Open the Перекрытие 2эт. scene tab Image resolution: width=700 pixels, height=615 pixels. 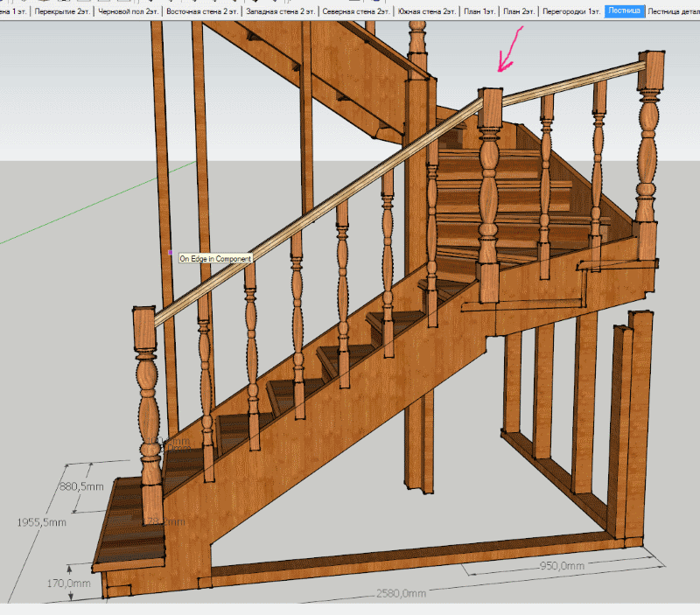point(62,12)
